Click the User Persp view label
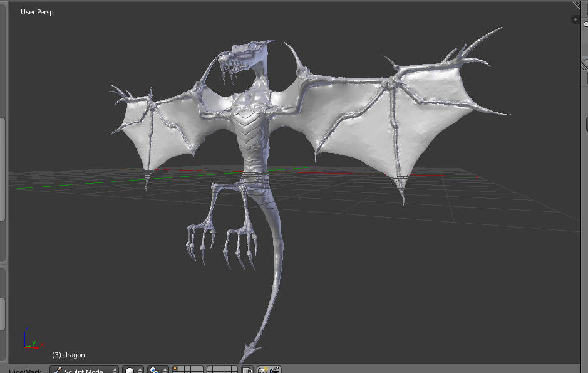Viewport: 588px width, 373px height. 37,12
